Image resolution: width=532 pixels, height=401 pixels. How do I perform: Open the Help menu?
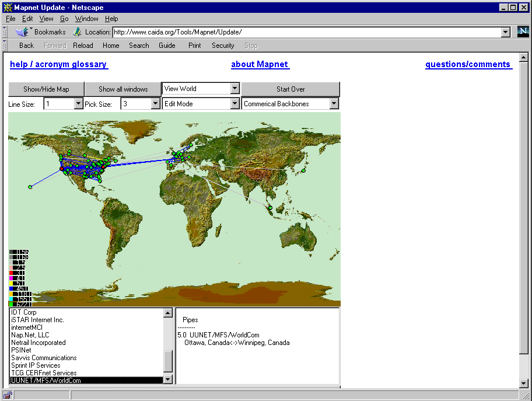pos(111,19)
